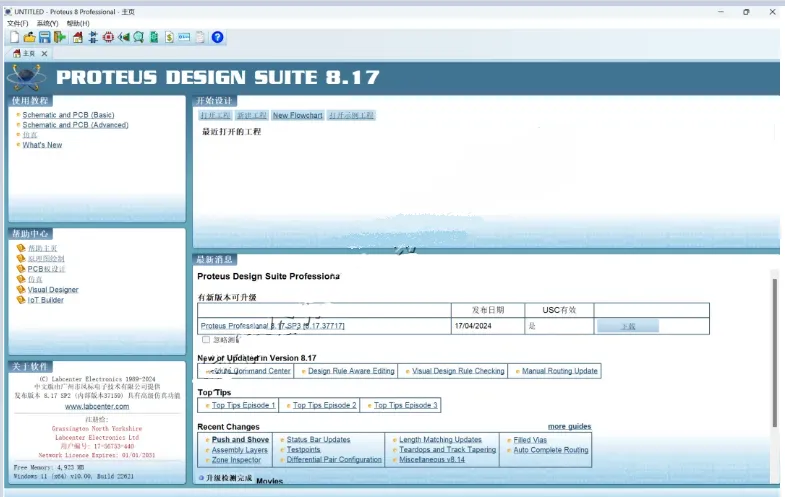Open the Source Code toolbar icon
Screen dimensions: 785x497
[184, 37]
